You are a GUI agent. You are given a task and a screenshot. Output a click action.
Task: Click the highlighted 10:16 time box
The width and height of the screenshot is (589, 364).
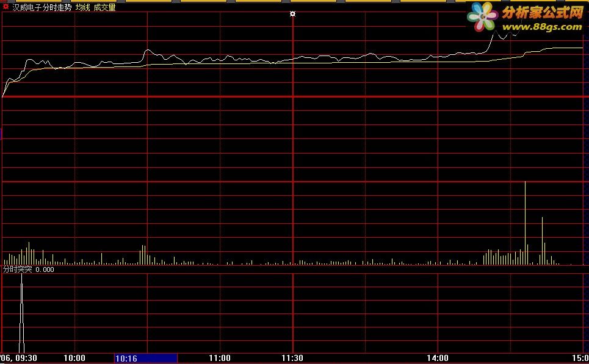[145, 359]
